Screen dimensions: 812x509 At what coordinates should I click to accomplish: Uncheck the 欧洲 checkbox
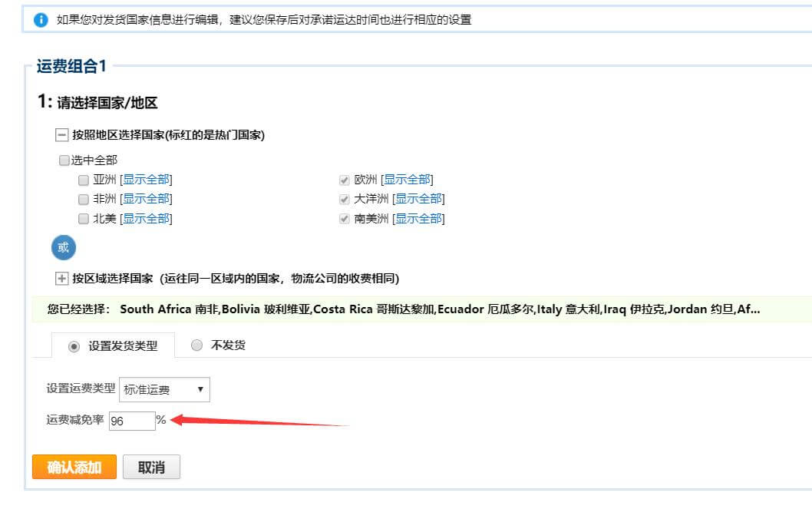(345, 180)
